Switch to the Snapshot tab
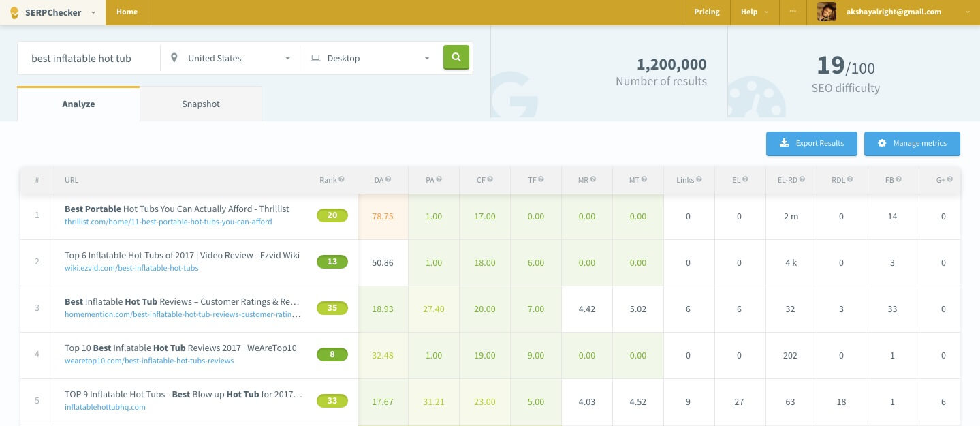The width and height of the screenshot is (980, 426). (x=200, y=104)
